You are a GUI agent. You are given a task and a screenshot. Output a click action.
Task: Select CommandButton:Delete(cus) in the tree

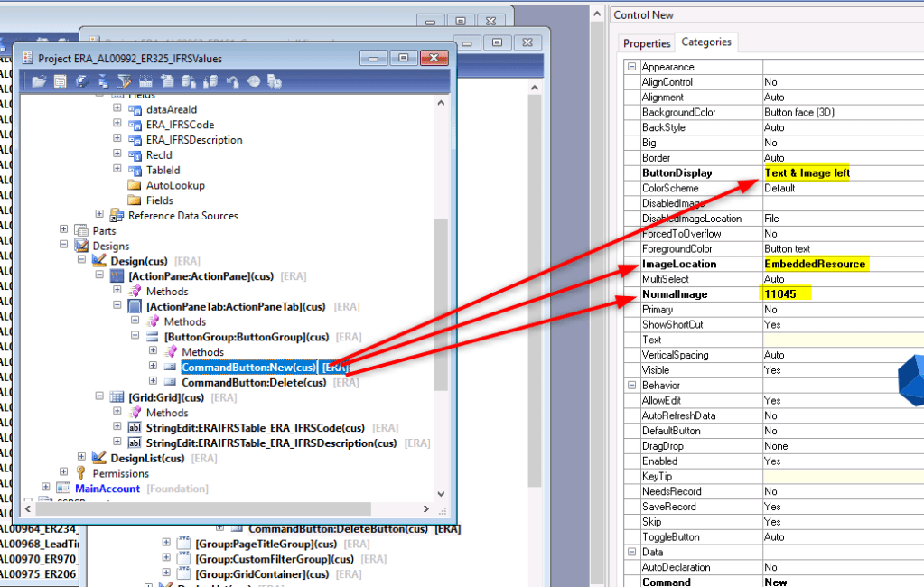click(253, 382)
